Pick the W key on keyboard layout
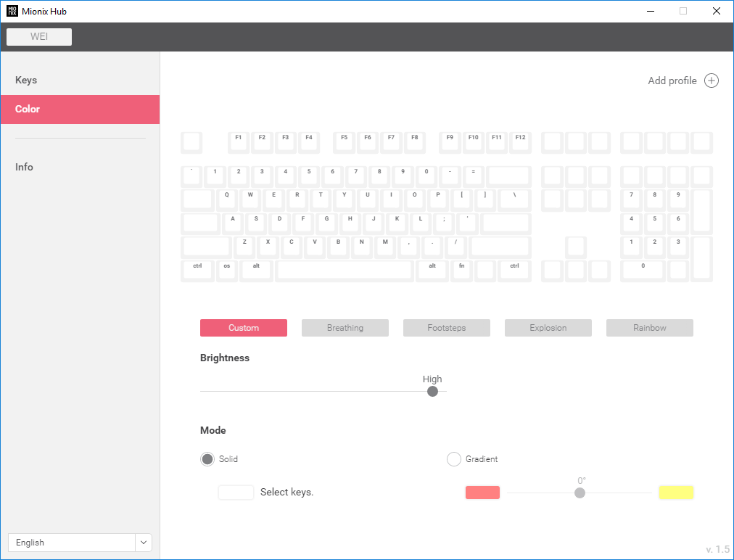The height and width of the screenshot is (560, 734). pos(250,200)
